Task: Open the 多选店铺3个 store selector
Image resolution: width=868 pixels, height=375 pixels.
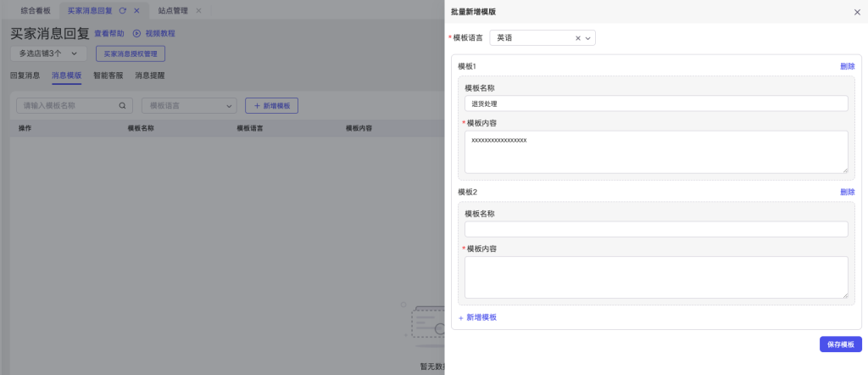Action: [x=48, y=53]
